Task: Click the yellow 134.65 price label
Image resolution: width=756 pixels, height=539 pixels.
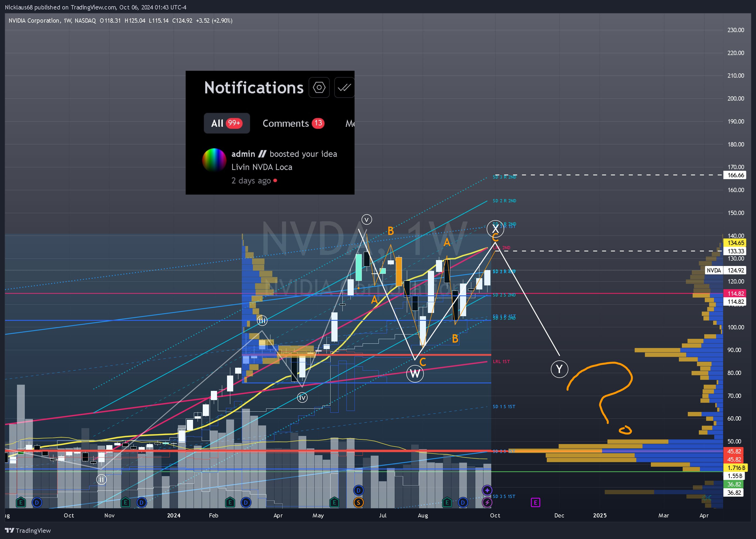Action: (734, 243)
